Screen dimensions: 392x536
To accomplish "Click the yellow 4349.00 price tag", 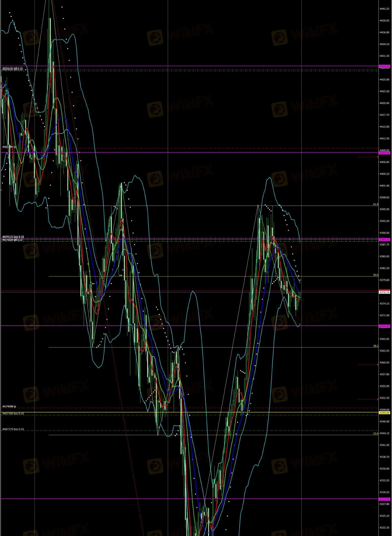I will coord(384,413).
